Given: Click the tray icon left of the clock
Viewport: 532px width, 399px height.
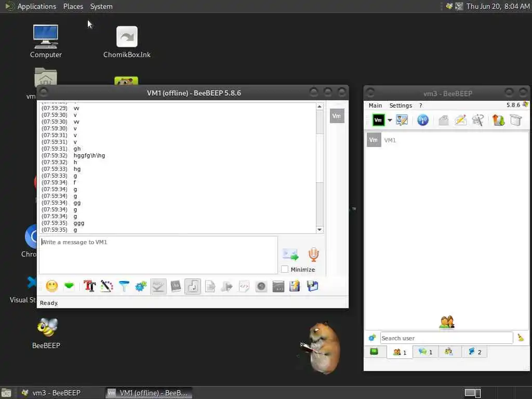Looking at the screenshot, I should point(459,6).
